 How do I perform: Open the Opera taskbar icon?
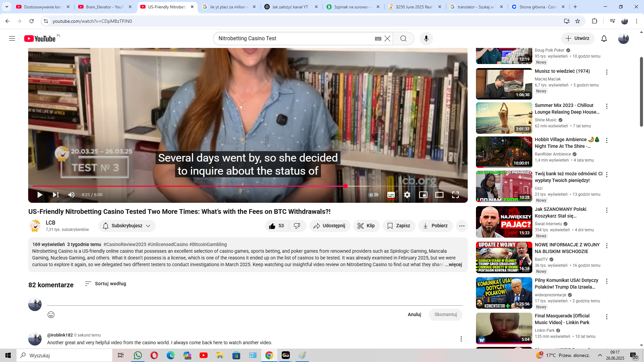click(x=154, y=355)
